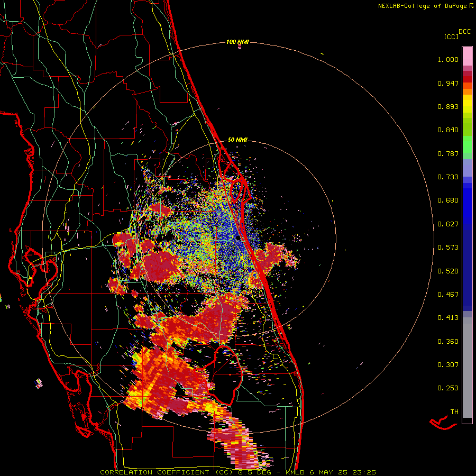Click the "50 NMI" range ring label
The image size is (476, 476).
click(237, 140)
